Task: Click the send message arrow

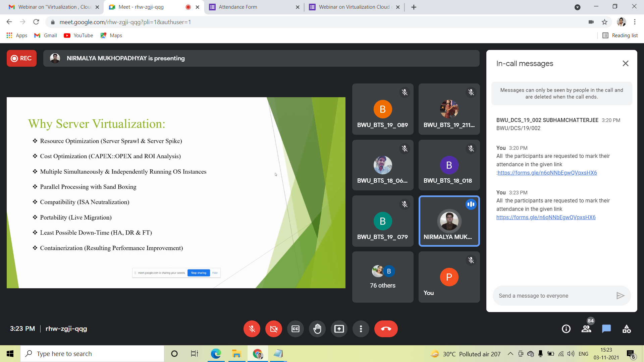Action: pos(620,296)
